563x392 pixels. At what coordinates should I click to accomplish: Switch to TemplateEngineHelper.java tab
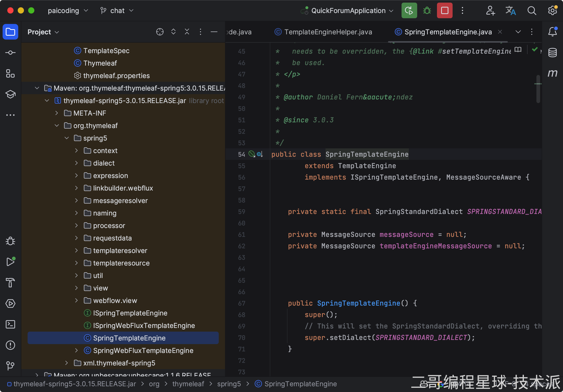pyautogui.click(x=328, y=32)
